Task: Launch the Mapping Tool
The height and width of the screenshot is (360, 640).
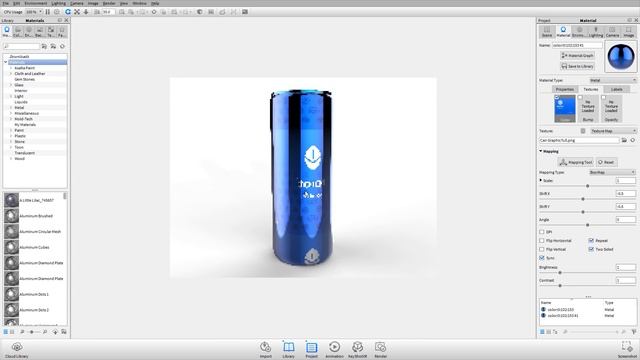Action: pos(576,162)
